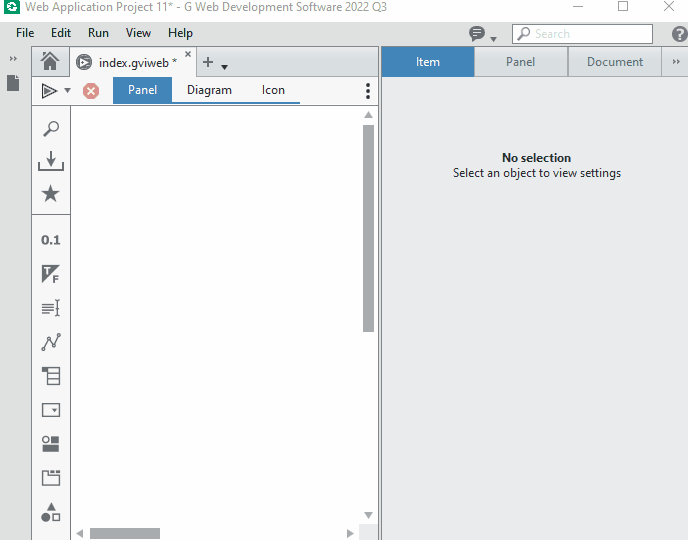
Task: Open the Graph controls palette
Action: coord(51,342)
